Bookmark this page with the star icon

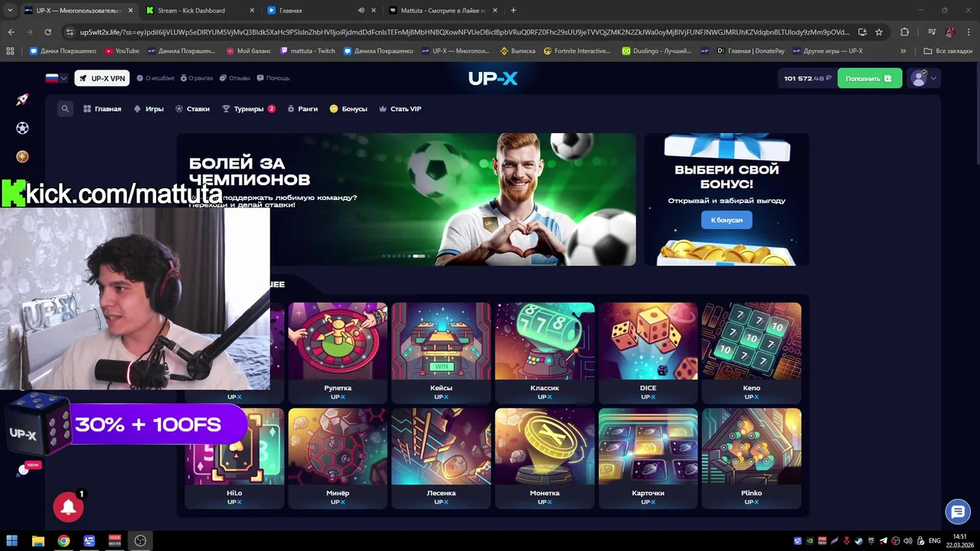click(879, 32)
